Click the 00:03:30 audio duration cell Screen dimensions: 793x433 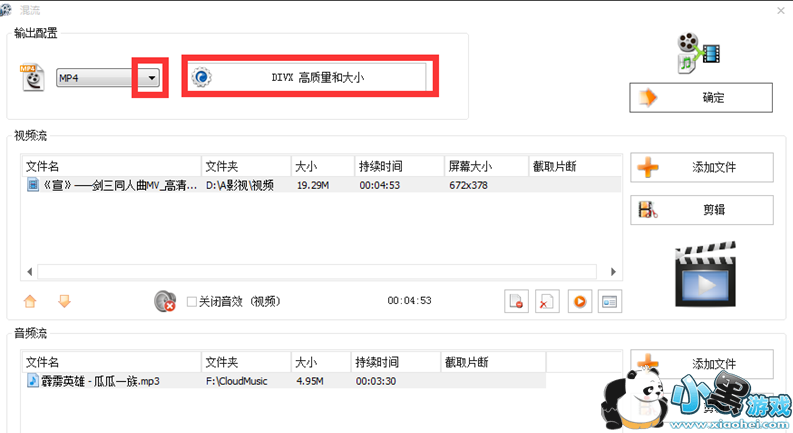[x=376, y=381]
